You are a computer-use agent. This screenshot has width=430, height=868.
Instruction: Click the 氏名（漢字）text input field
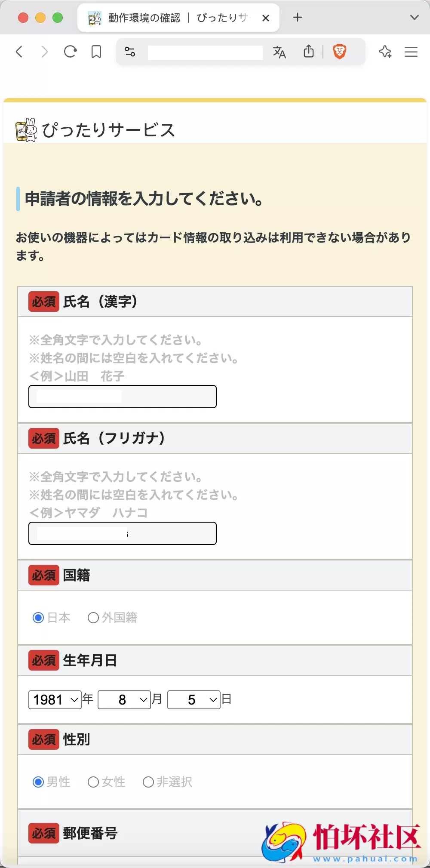pos(122,396)
